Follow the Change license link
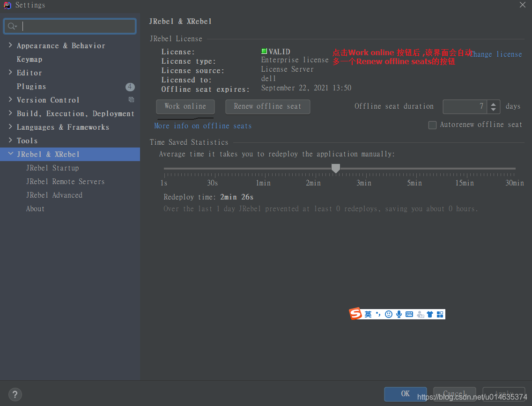The width and height of the screenshot is (532, 406). pos(495,54)
